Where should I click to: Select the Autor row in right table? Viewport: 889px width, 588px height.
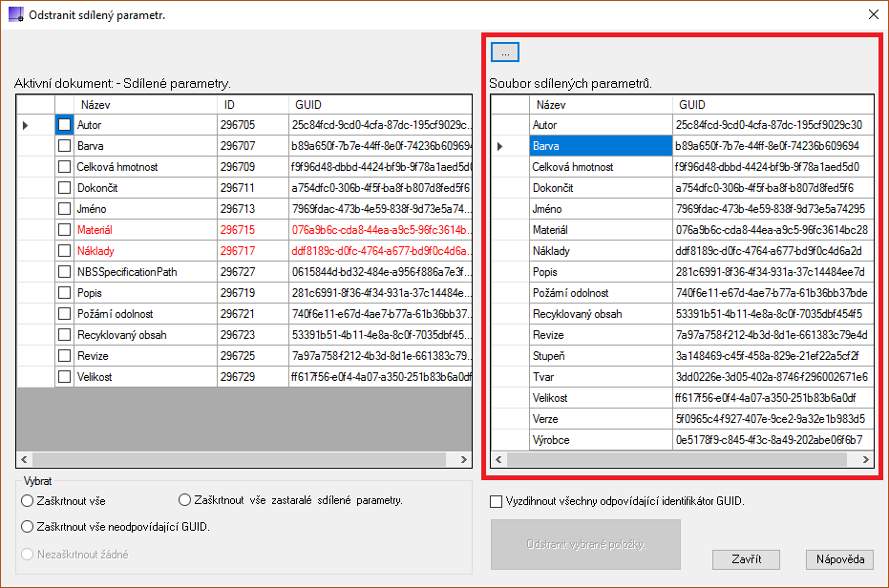tap(682, 125)
